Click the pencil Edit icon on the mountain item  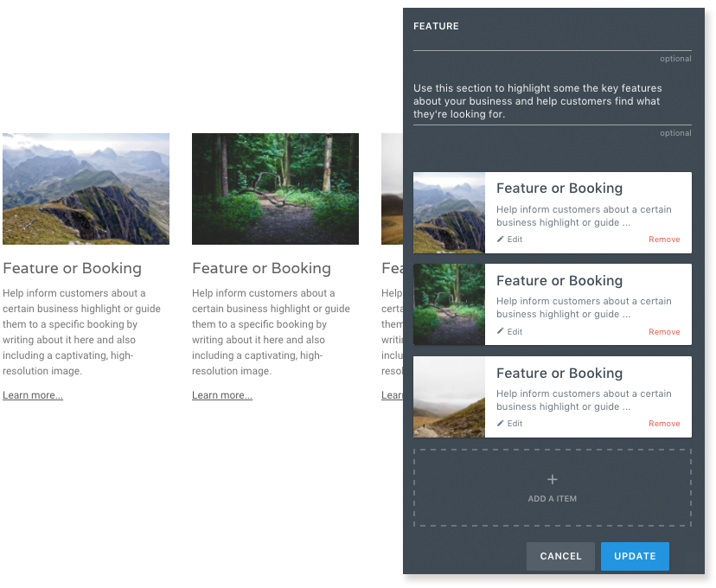click(501, 240)
